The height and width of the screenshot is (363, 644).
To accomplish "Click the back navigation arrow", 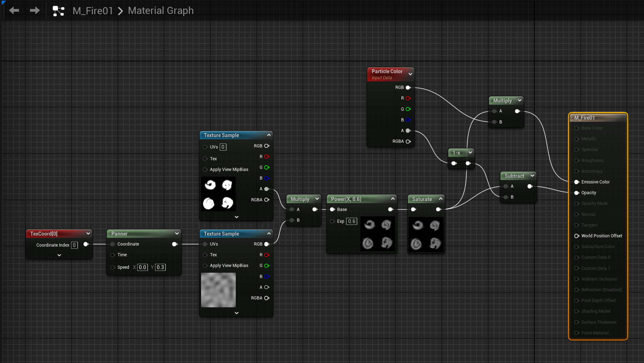I will (14, 11).
